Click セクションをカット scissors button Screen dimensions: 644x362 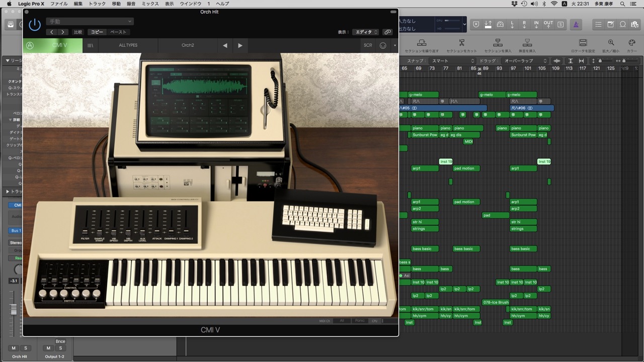461,46
